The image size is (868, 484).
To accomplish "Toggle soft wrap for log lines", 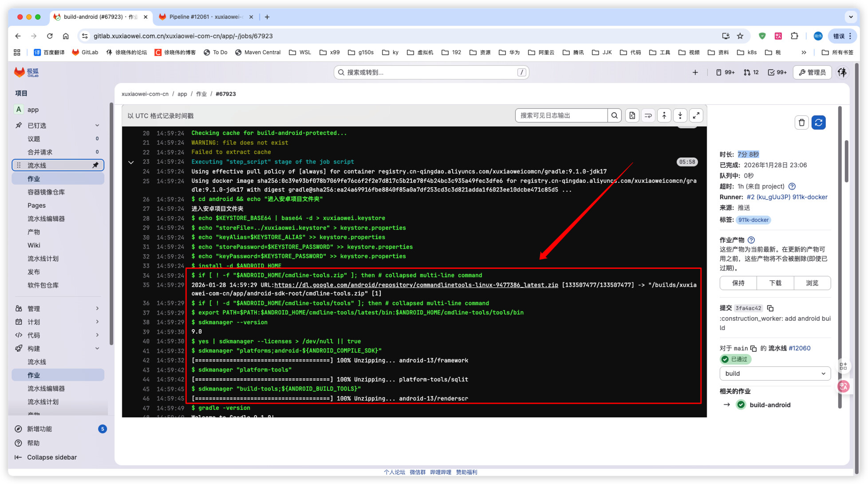I will 648,116.
